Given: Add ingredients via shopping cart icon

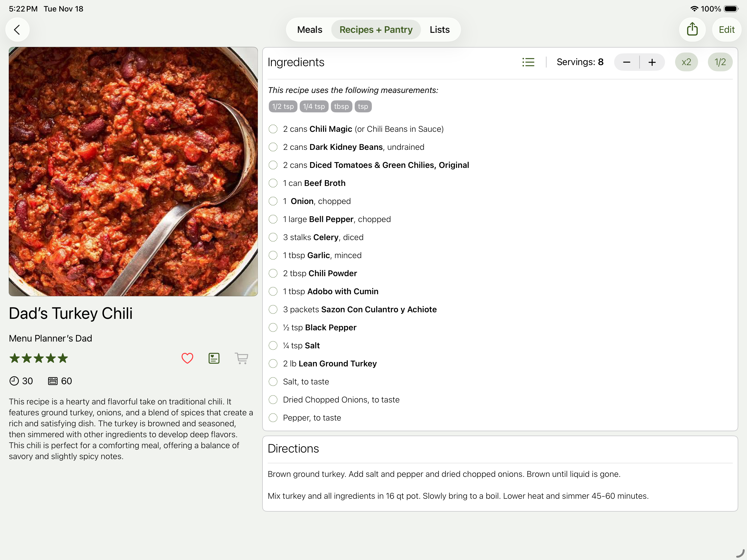Looking at the screenshot, I should point(241,358).
